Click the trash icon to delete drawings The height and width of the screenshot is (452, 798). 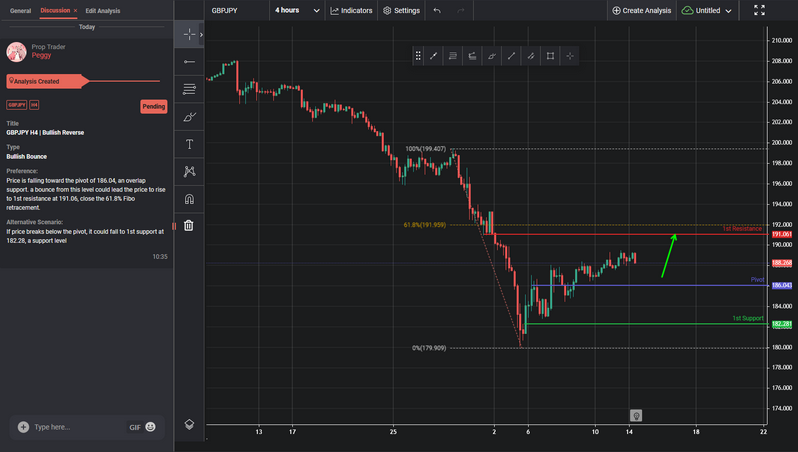189,225
